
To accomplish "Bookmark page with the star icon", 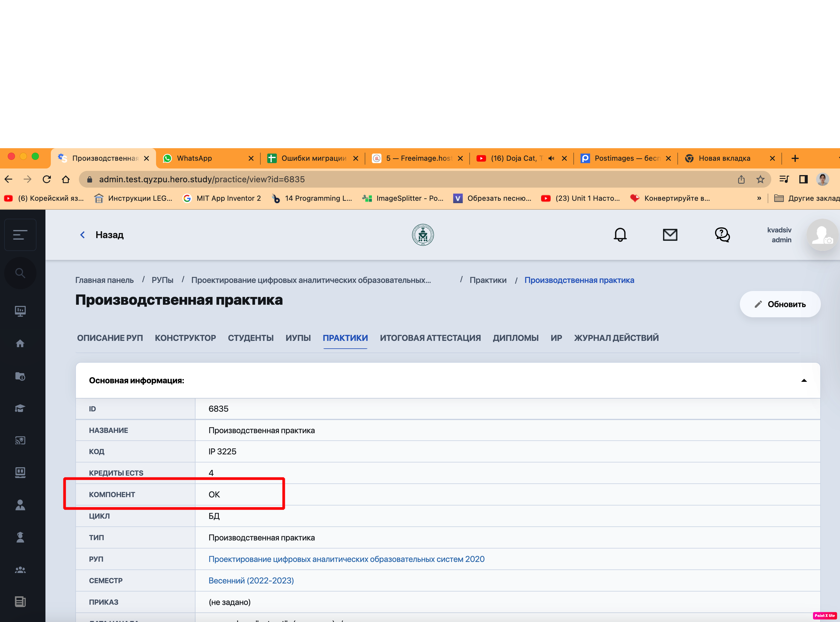I will point(760,179).
